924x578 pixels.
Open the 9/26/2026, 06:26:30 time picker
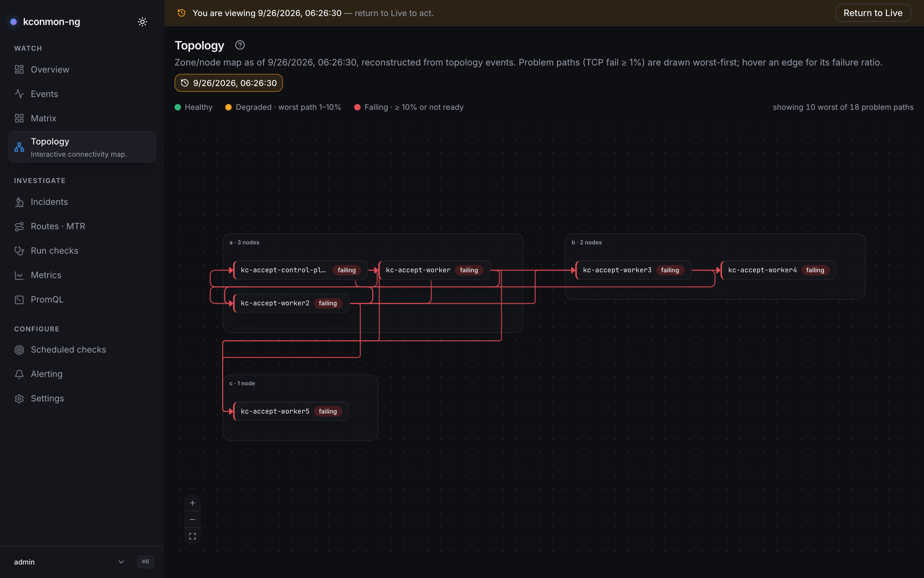tap(229, 83)
